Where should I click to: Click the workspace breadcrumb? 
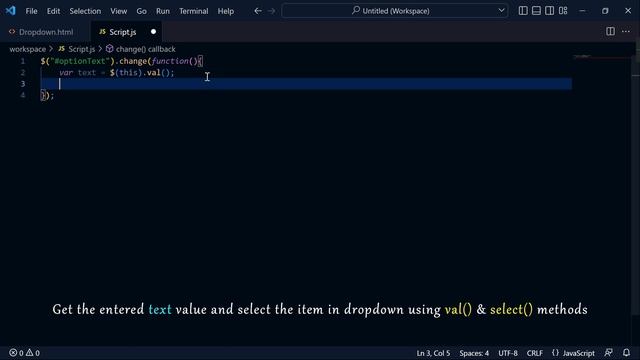(x=28, y=49)
